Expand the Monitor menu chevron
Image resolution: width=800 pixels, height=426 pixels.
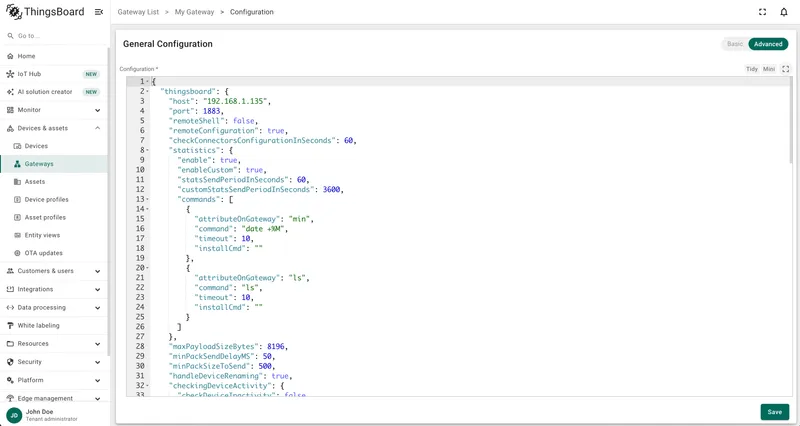[x=97, y=110]
